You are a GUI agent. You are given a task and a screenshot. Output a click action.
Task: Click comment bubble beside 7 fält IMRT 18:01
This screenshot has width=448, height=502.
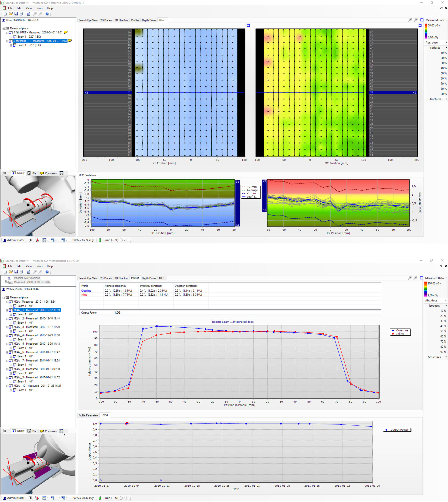[66, 32]
